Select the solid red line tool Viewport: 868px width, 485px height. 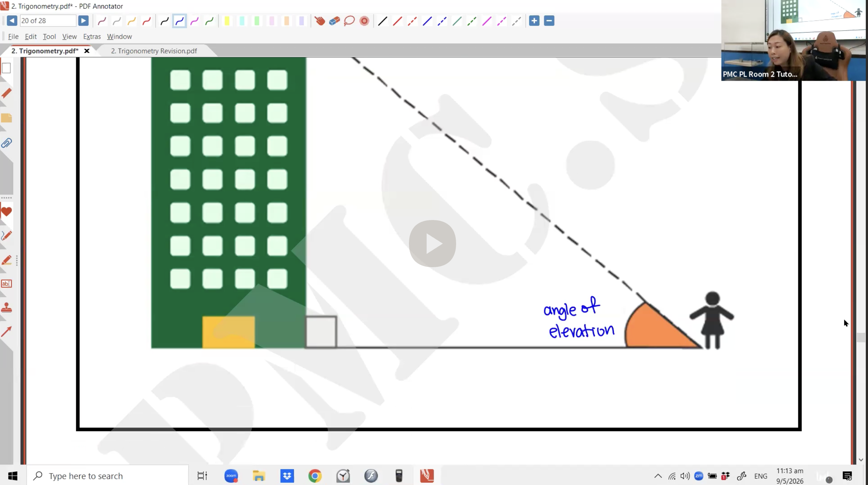398,21
